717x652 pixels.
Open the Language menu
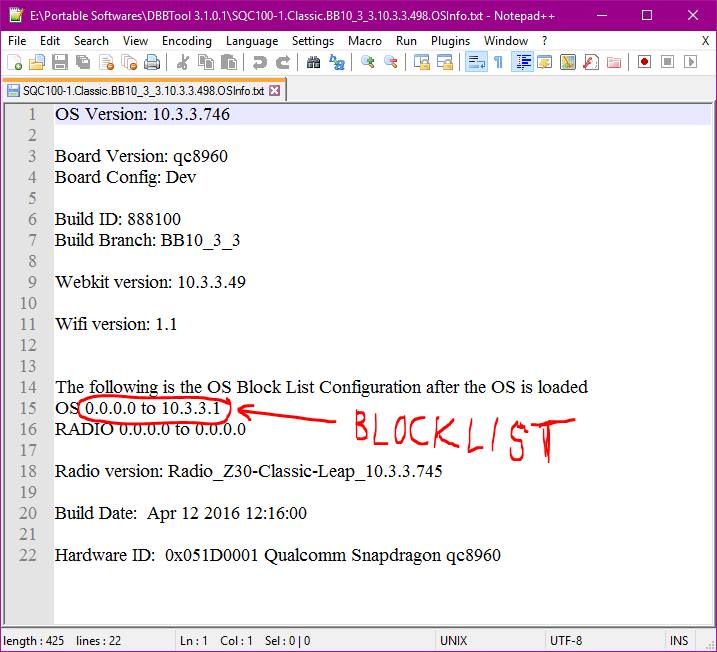[252, 41]
